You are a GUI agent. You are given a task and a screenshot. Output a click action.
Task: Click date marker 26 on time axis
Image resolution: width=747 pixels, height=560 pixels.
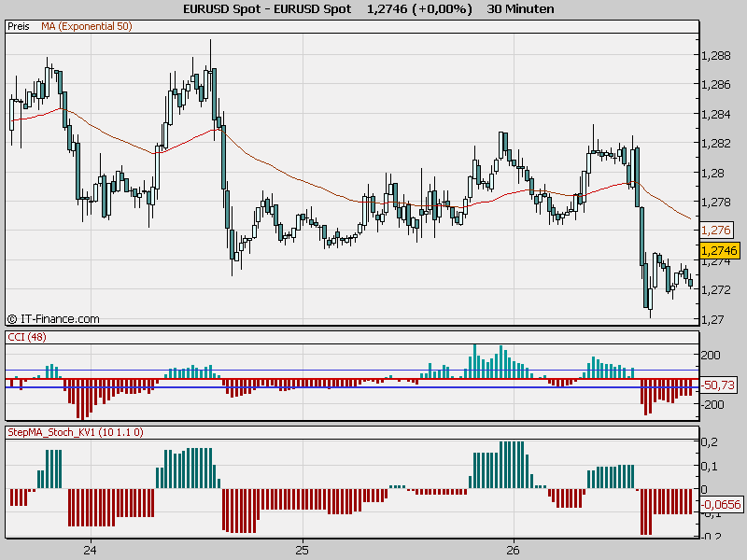513,550
